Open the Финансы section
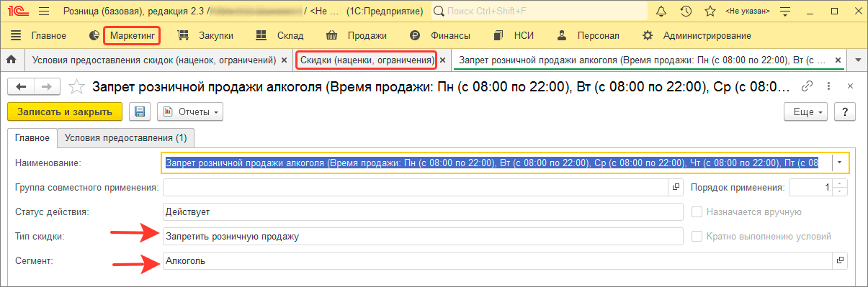Image resolution: width=868 pixels, height=287 pixels. (x=440, y=35)
